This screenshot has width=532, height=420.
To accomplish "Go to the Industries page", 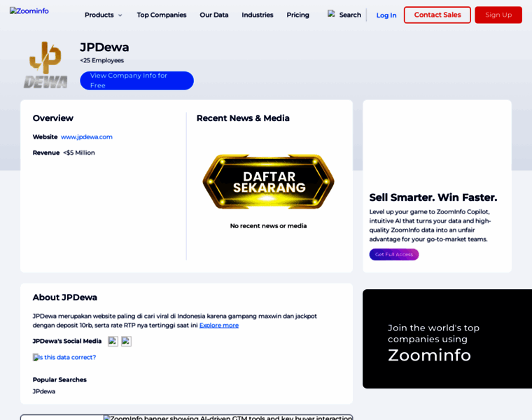I will click(x=257, y=15).
